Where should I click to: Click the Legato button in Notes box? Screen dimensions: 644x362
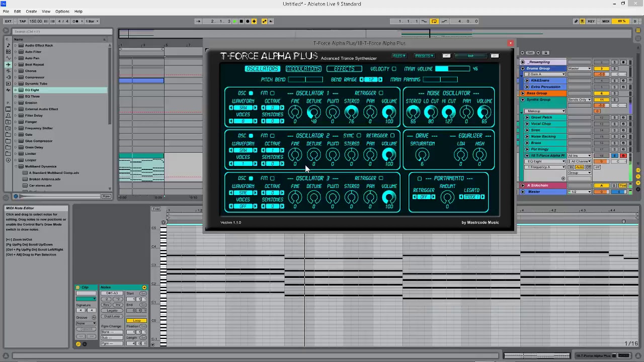click(x=112, y=311)
